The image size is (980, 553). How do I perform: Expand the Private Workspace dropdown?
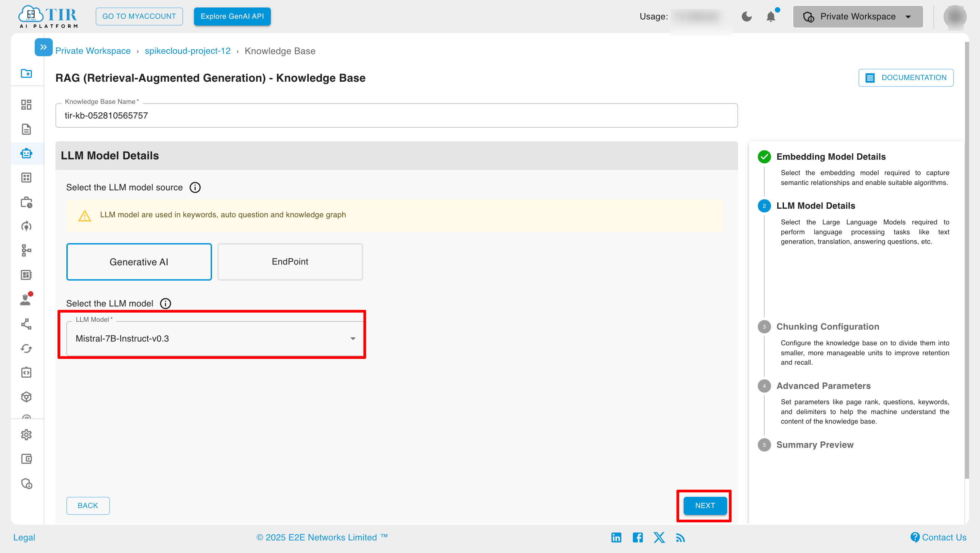909,16
